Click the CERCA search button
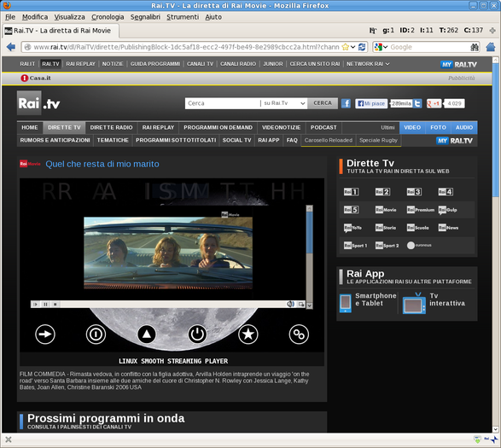The width and height of the screenshot is (501, 448). point(323,103)
